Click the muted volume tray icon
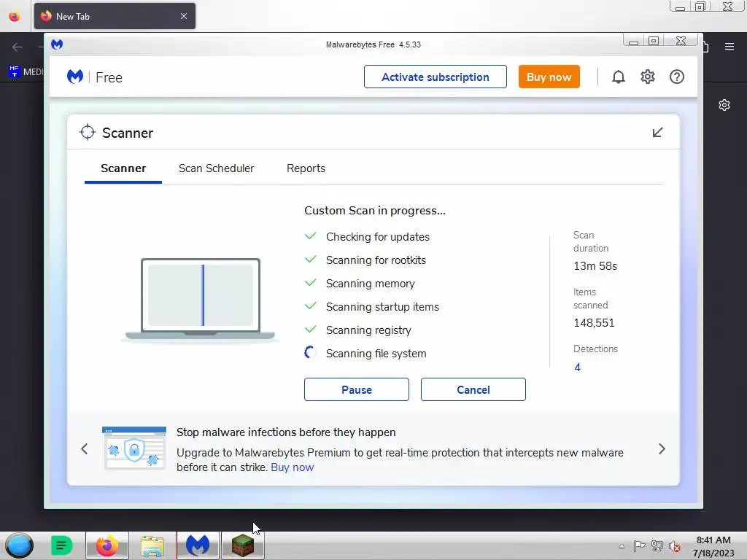 (x=674, y=546)
